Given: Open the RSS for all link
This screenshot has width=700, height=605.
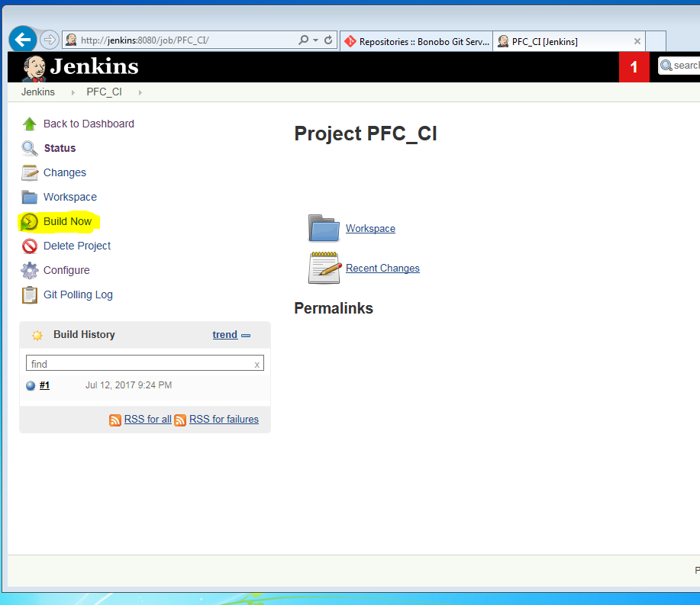Looking at the screenshot, I should [x=148, y=420].
